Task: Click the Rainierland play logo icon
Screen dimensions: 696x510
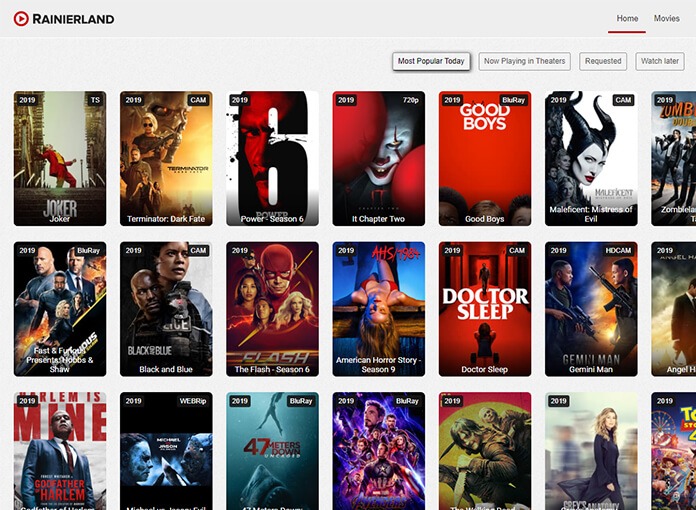Action: coord(21,19)
